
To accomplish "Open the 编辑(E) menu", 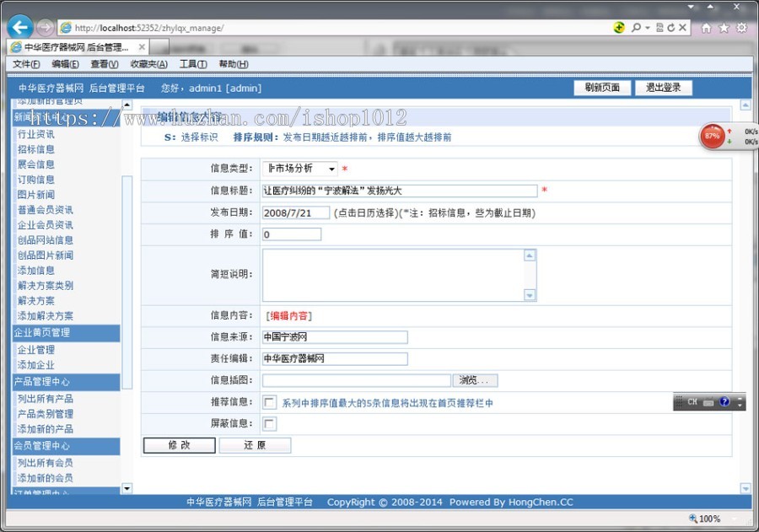I will click(65, 64).
